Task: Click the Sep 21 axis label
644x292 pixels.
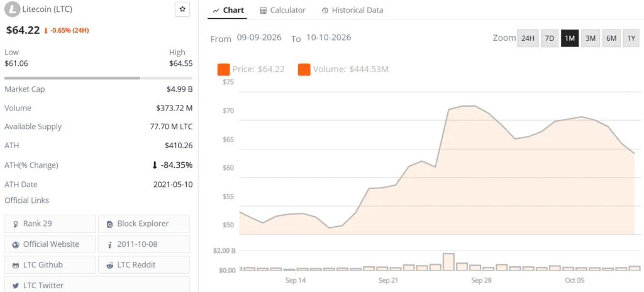Action: point(389,281)
